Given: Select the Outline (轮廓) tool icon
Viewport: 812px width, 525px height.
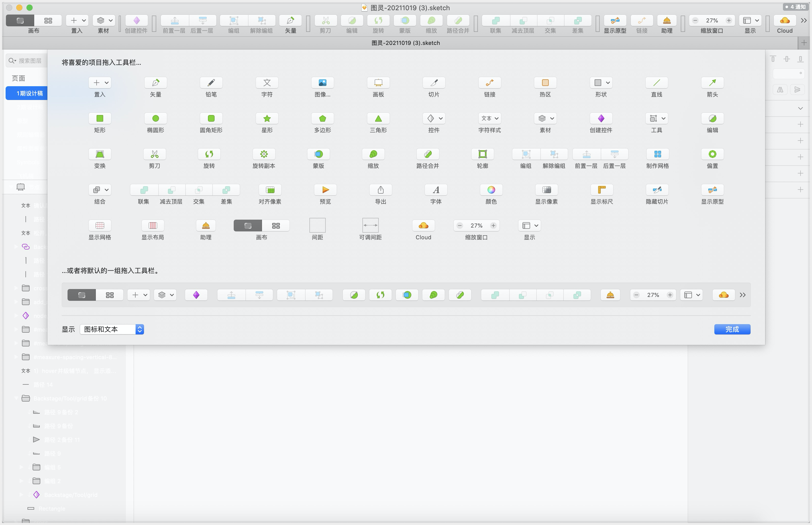Looking at the screenshot, I should point(482,154).
